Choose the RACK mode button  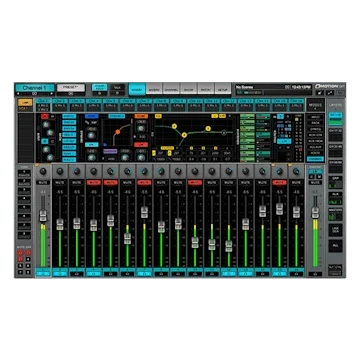(315, 123)
